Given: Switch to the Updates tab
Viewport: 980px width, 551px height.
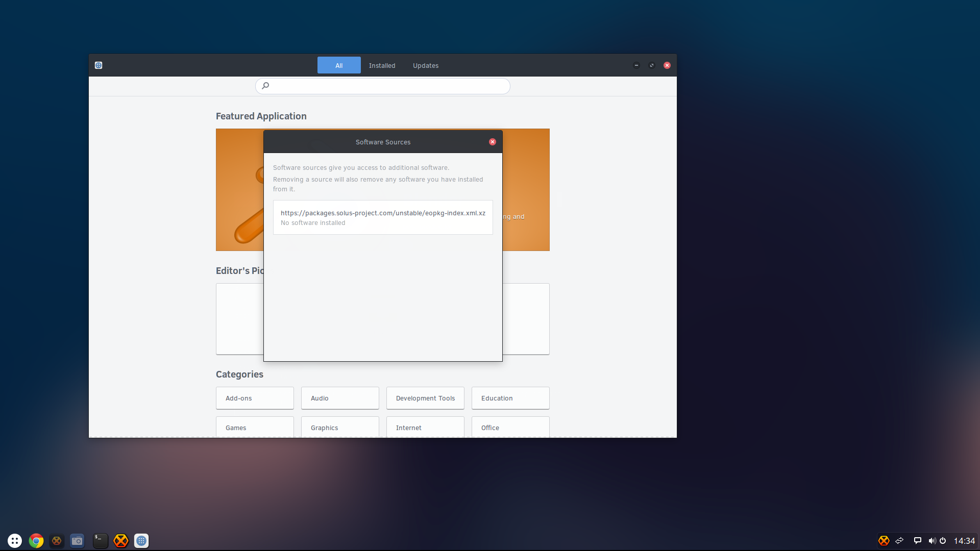Looking at the screenshot, I should tap(426, 65).
